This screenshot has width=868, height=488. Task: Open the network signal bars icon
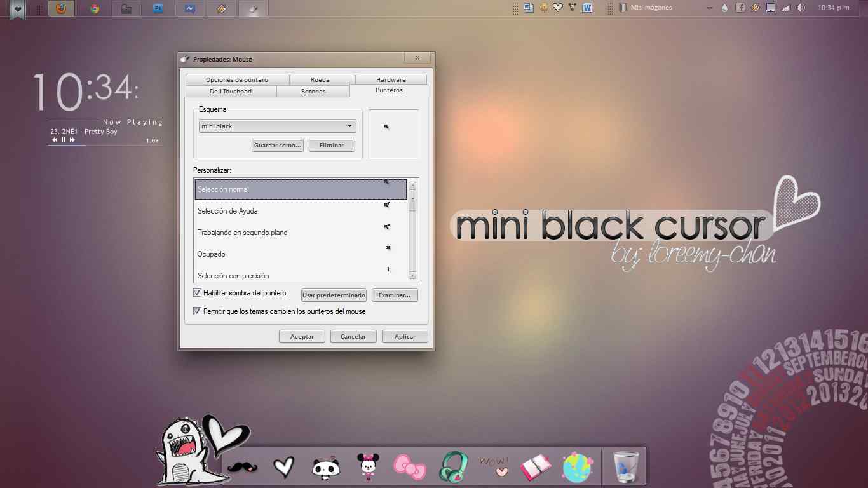786,8
